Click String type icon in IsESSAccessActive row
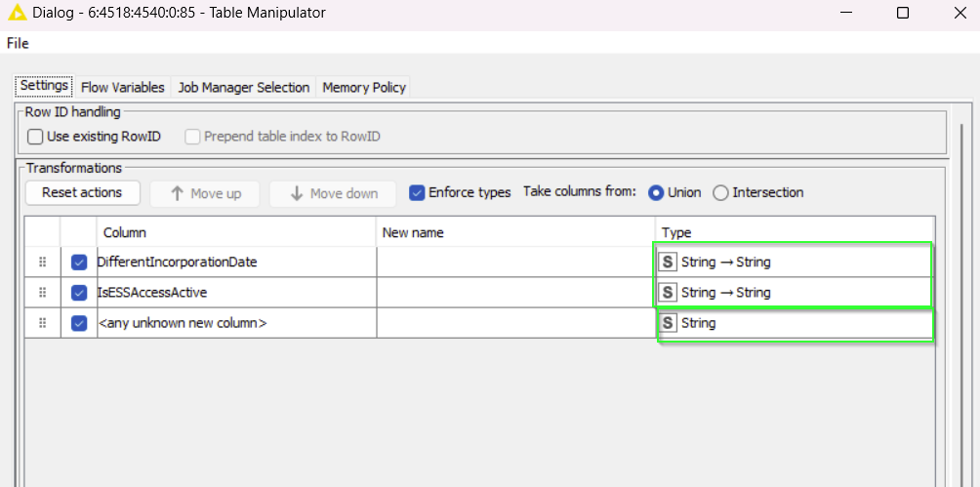This screenshot has width=980, height=487. coord(668,293)
